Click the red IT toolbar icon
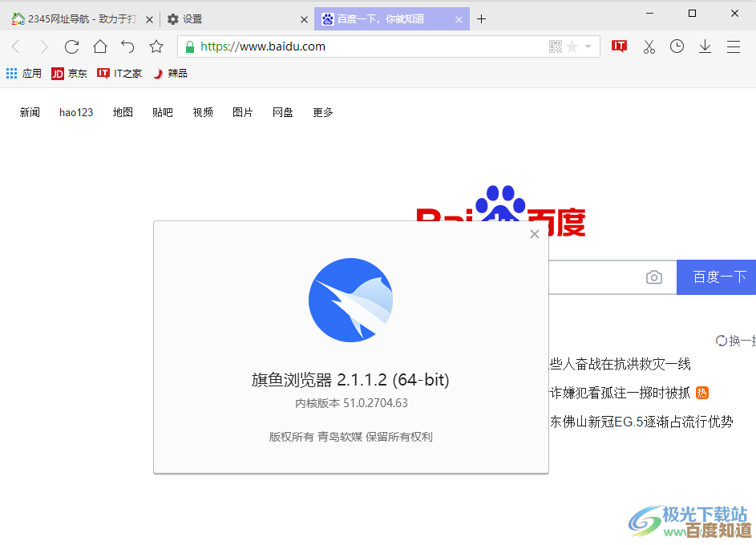The width and height of the screenshot is (756, 545). tap(619, 46)
